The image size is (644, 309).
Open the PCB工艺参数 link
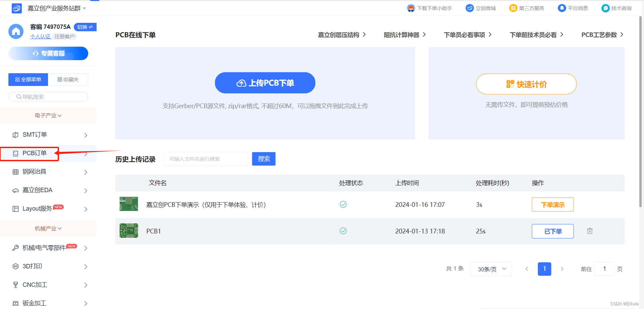point(602,35)
